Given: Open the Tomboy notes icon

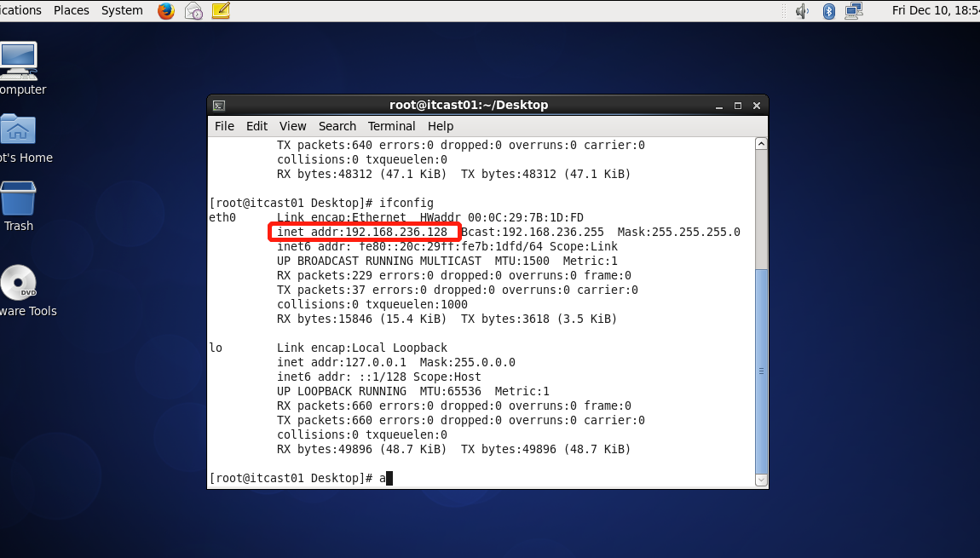Looking at the screenshot, I should tap(220, 10).
